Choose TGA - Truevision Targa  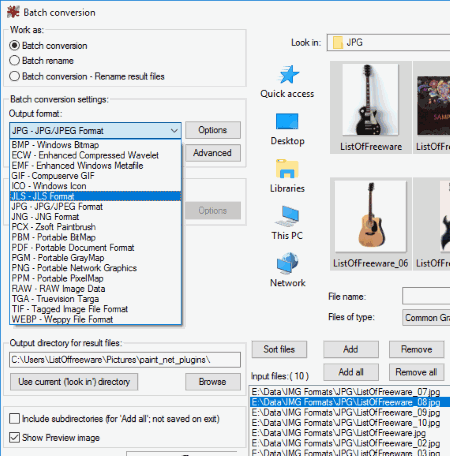95,299
